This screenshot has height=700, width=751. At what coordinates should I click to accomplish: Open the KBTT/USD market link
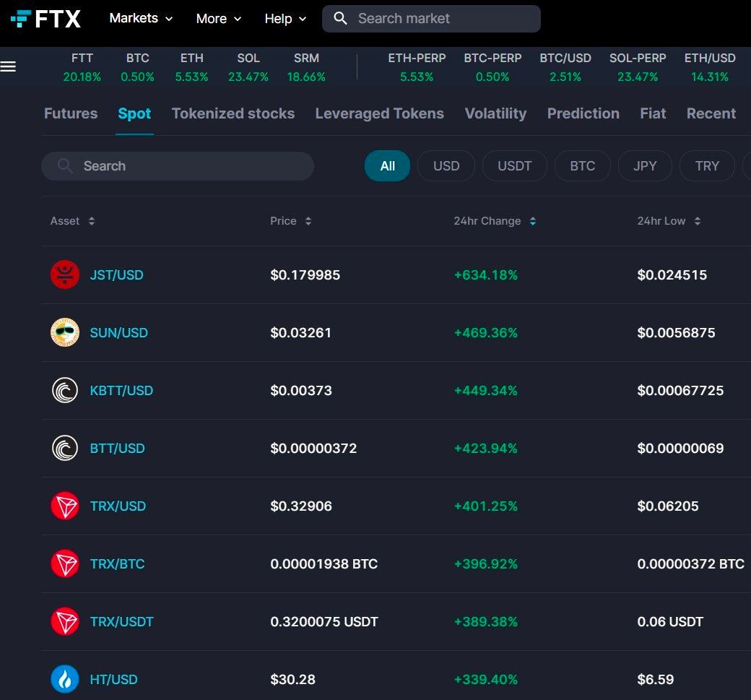tap(121, 391)
